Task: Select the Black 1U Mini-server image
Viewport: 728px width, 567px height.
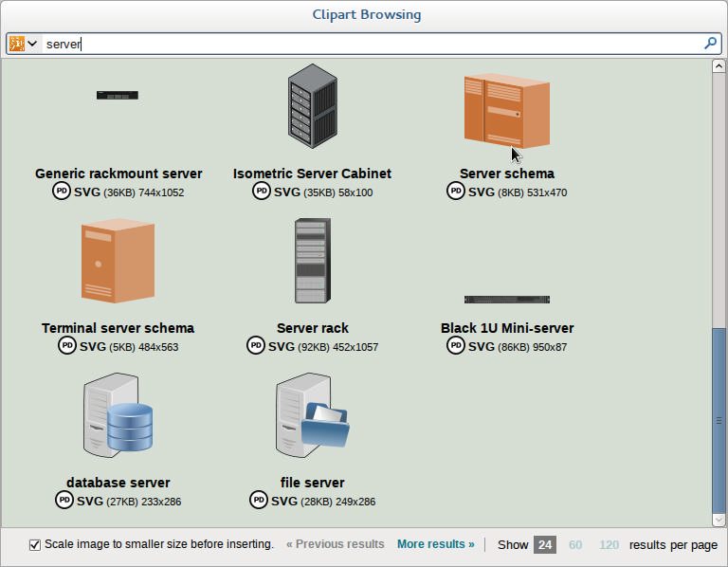Action: coord(507,300)
